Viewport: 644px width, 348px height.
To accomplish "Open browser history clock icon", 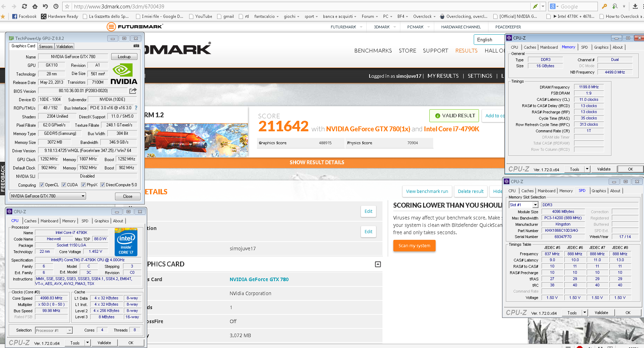I will point(56,6).
